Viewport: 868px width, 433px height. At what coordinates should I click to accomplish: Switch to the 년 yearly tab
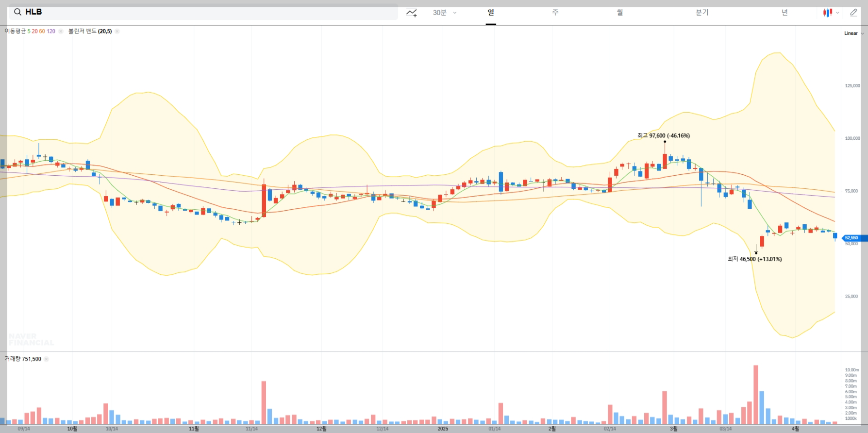(x=785, y=13)
